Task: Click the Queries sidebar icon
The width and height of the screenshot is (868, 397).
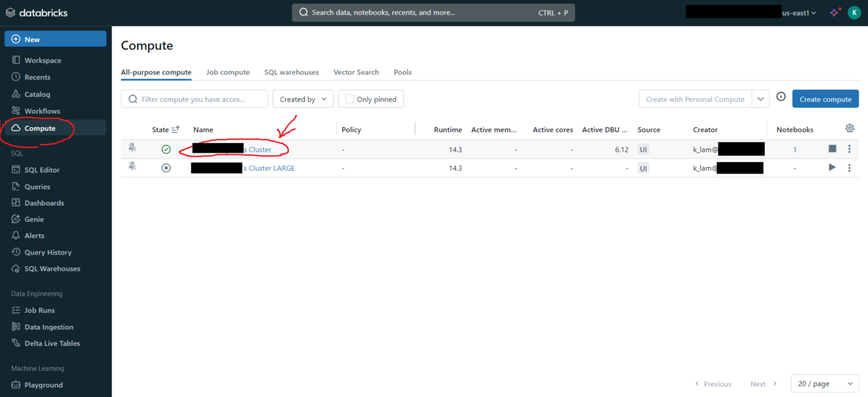Action: (16, 187)
